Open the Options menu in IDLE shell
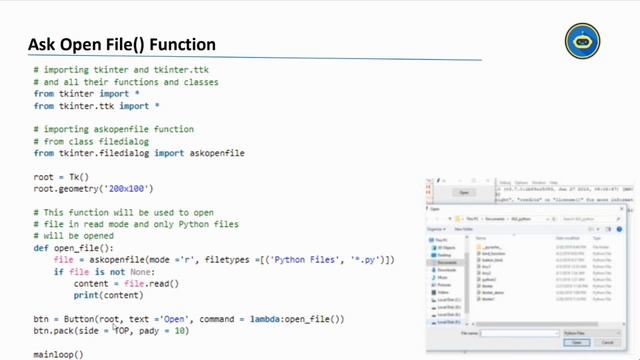Viewport: 640px width, 360px height. click(521, 182)
